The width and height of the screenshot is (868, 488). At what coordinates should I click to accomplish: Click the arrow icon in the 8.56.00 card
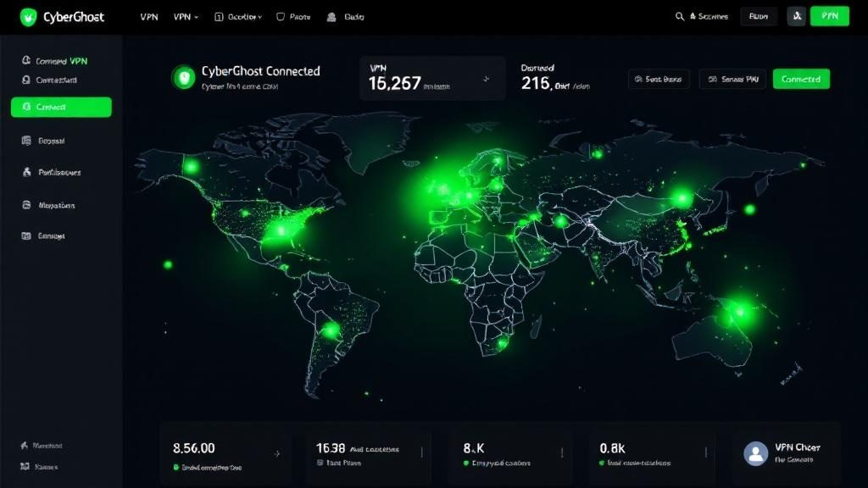pos(277,454)
